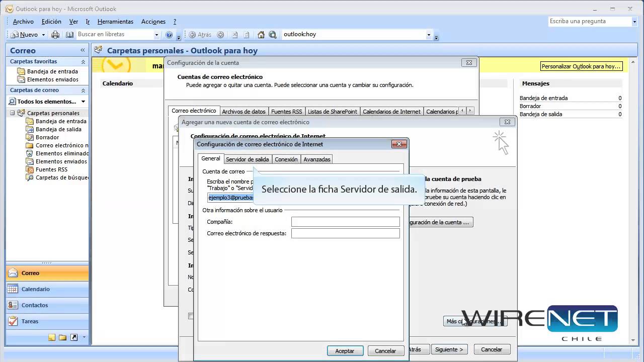Screen dimensions: 644x362
Task: Collapse the Carpetas personales tree node
Action: tap(12, 113)
